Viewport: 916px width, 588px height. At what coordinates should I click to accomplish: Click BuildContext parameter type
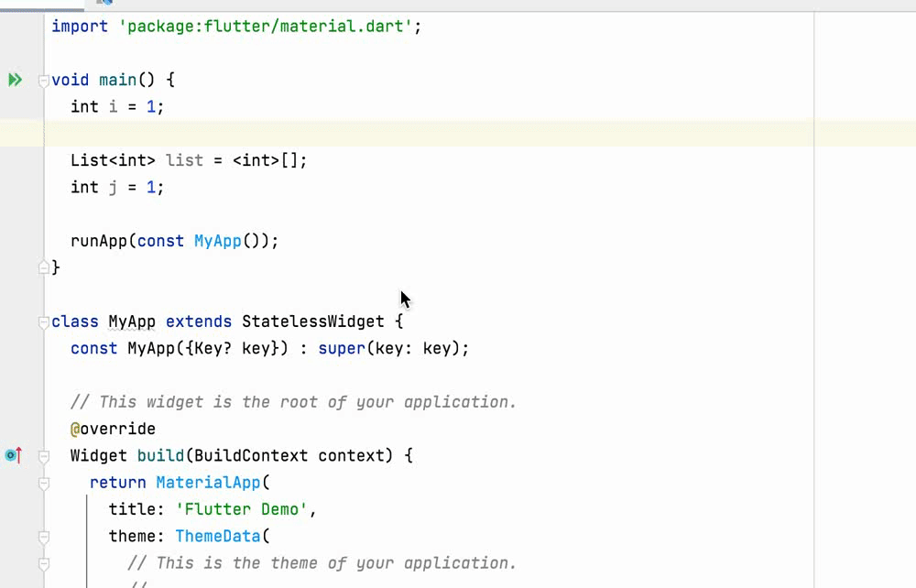coord(251,456)
